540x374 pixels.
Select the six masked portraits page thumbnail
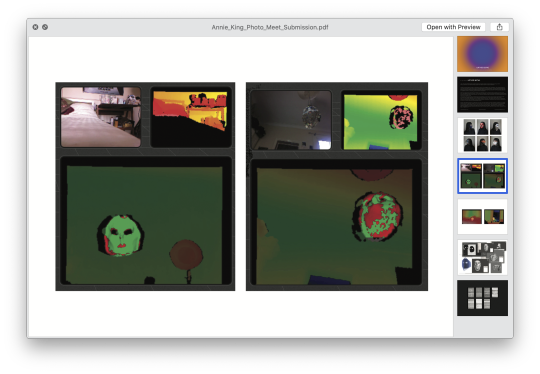coord(482,135)
